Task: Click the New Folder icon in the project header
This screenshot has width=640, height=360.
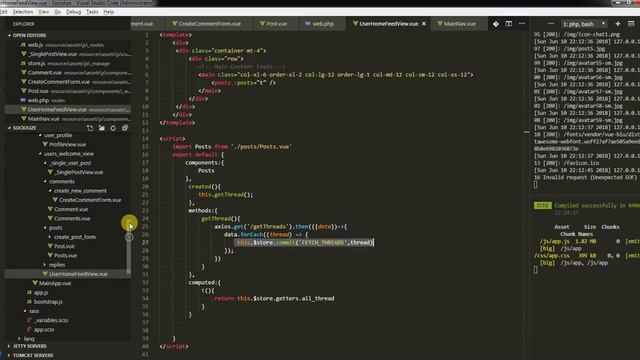Action: [x=102, y=128]
